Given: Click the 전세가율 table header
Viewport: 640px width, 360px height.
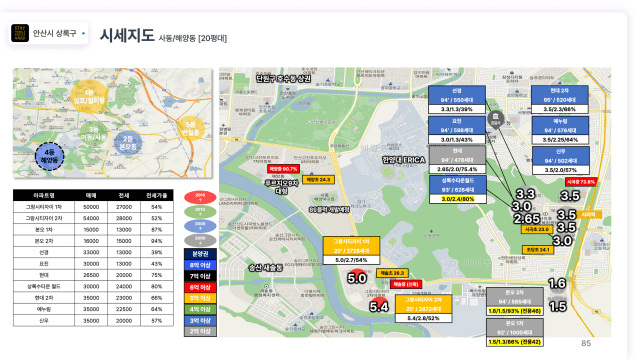Looking at the screenshot, I should (x=157, y=196).
